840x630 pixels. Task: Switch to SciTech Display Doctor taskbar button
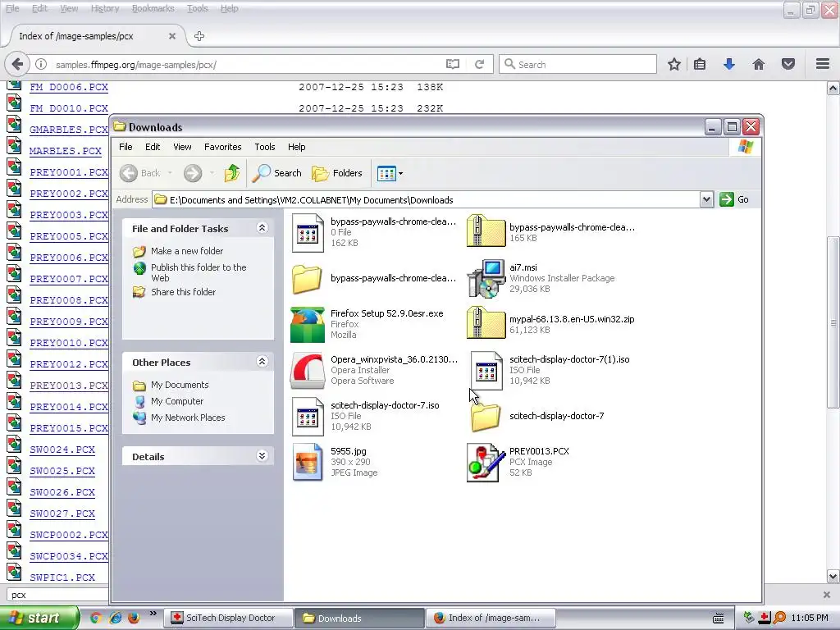228,618
